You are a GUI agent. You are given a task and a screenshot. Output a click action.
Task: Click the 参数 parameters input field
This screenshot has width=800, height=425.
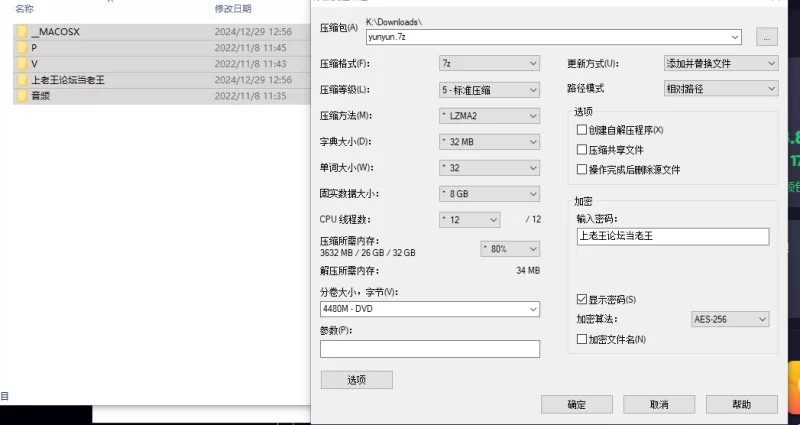tap(430, 348)
